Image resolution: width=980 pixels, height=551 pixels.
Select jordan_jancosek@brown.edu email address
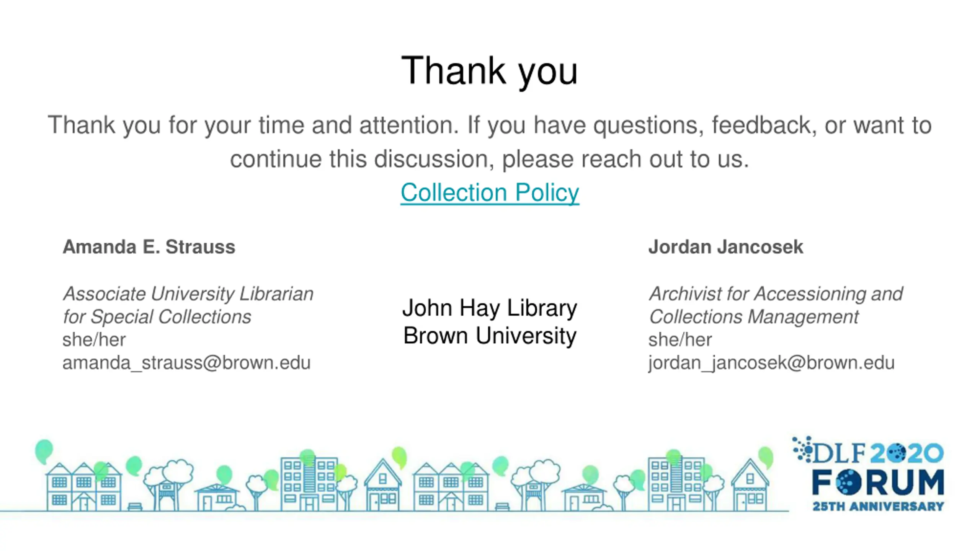click(771, 363)
